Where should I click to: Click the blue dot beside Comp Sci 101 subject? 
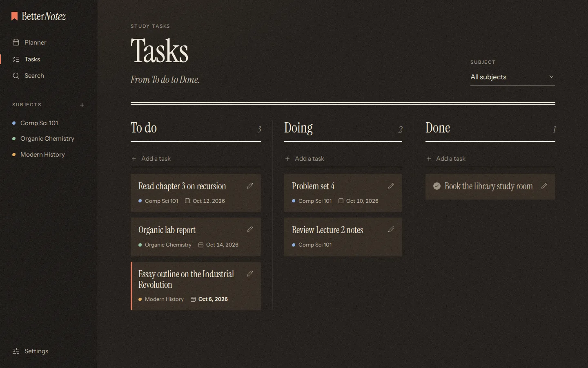pyautogui.click(x=14, y=123)
